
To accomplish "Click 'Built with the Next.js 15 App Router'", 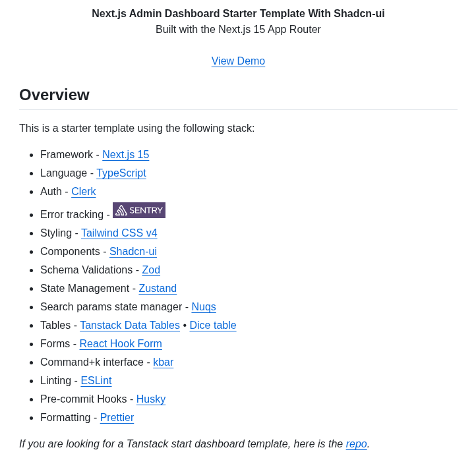I will pyautogui.click(x=238, y=30).
